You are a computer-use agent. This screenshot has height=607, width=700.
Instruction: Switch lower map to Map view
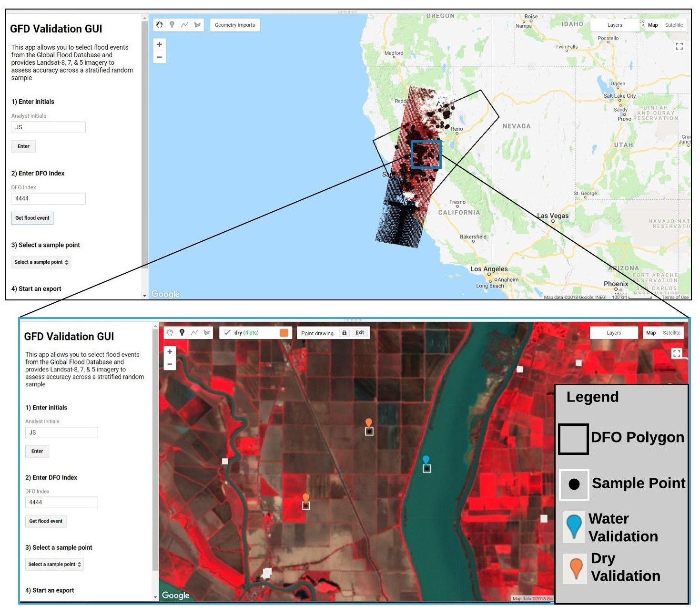(651, 333)
